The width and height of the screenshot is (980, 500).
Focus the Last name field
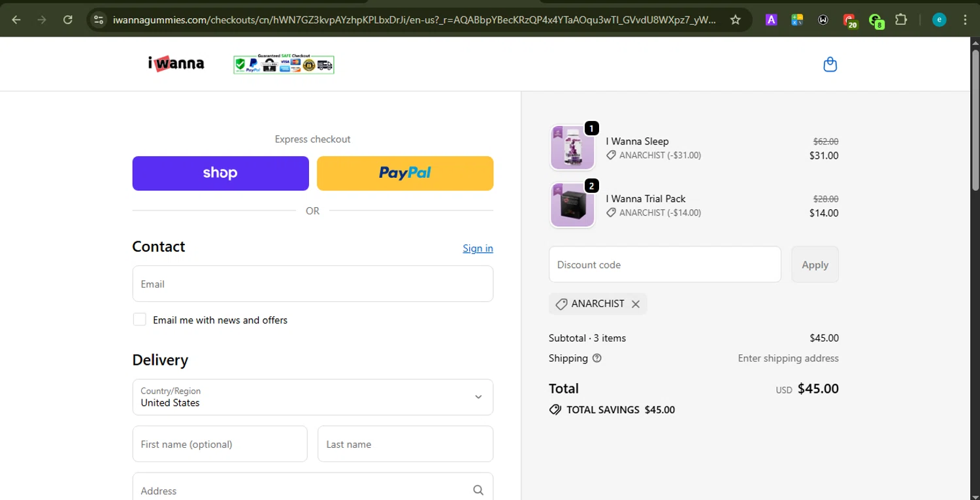pos(405,444)
